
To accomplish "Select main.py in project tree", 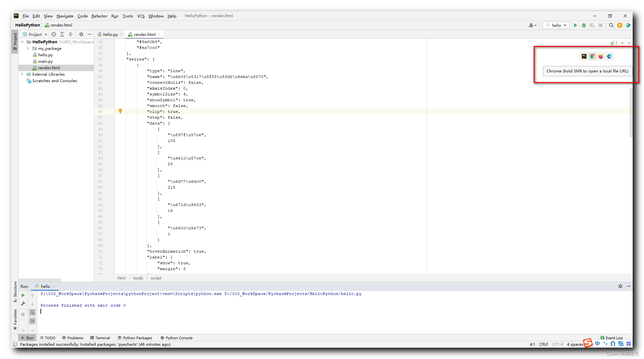I will pyautogui.click(x=45, y=61).
